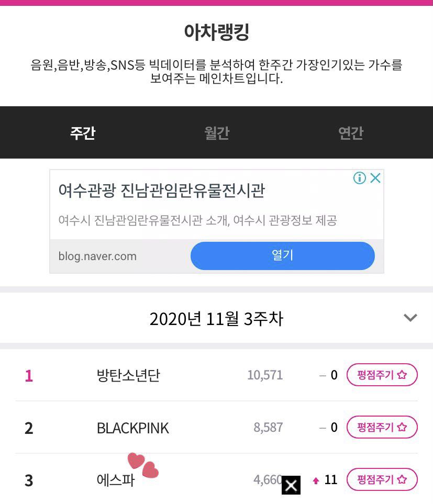Click the star rating button for 방탄소년단
This screenshot has height=504, width=433.
(x=382, y=375)
